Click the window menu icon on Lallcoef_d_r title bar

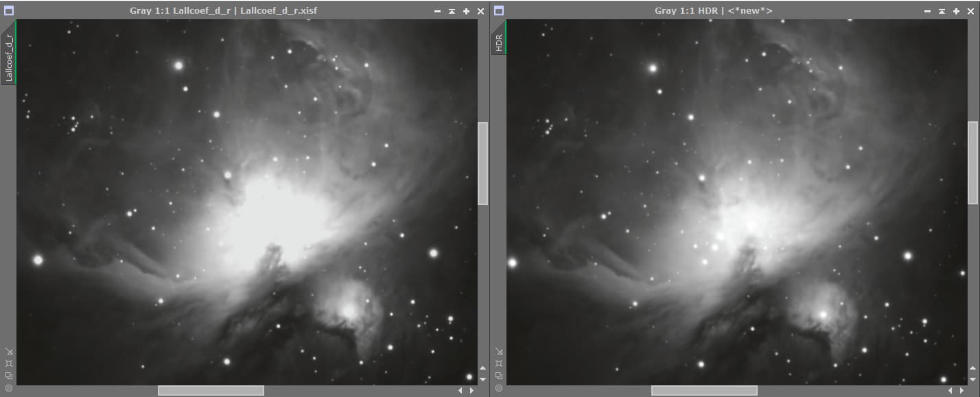pyautogui.click(x=8, y=10)
